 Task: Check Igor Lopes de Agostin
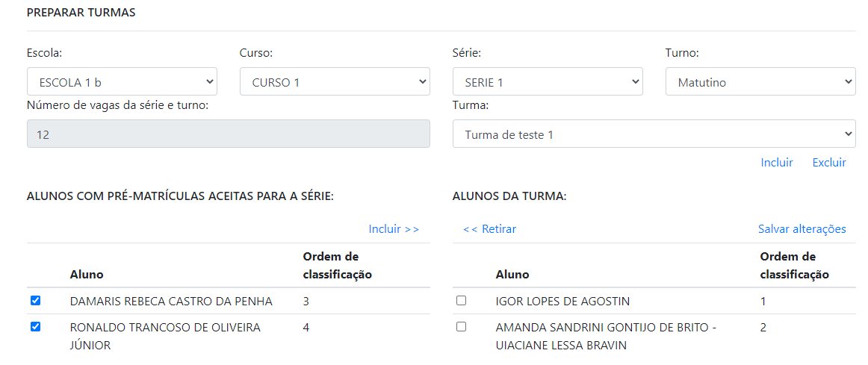click(461, 301)
